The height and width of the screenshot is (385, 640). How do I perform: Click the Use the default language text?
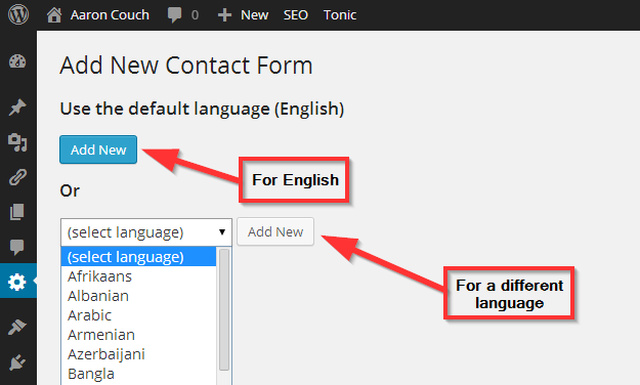point(202,109)
